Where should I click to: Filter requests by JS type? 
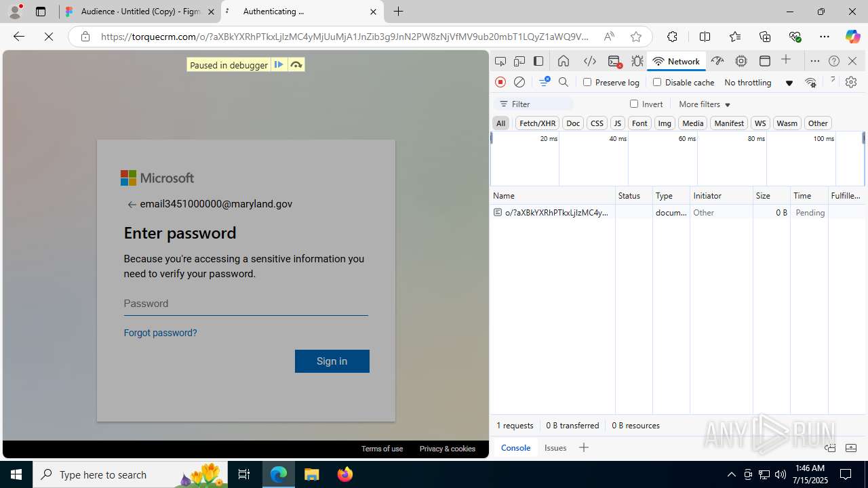pyautogui.click(x=617, y=123)
